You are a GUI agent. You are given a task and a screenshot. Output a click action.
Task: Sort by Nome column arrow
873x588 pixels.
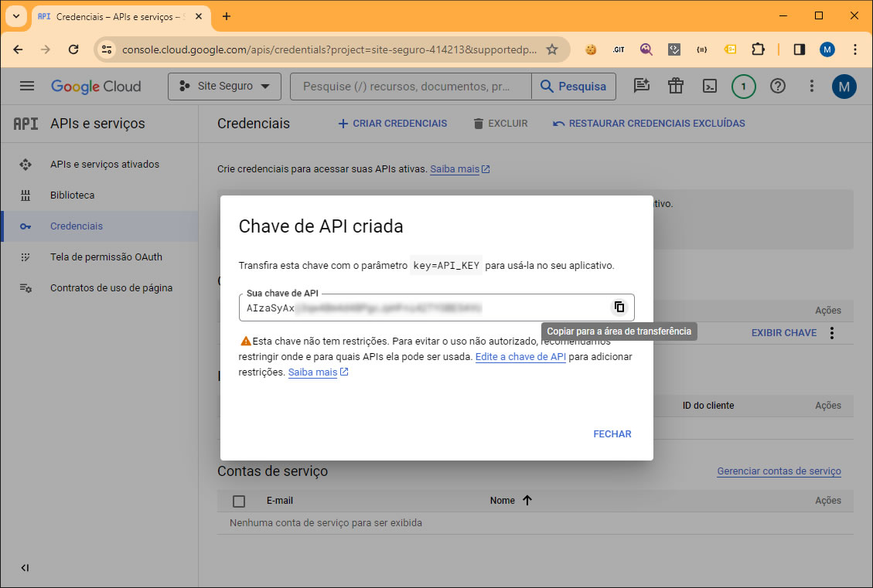pos(527,500)
